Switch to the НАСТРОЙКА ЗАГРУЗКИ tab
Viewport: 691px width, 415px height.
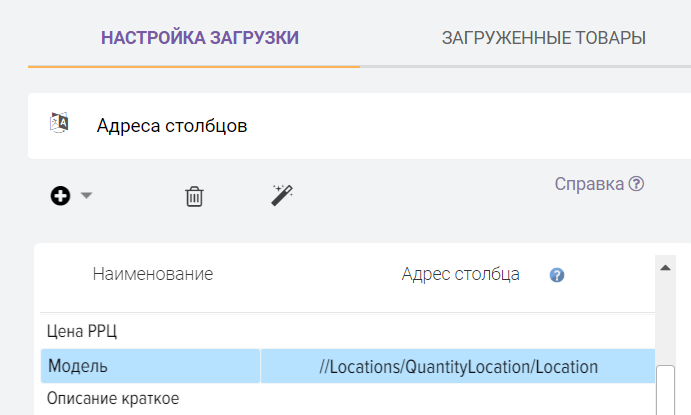[x=200, y=38]
